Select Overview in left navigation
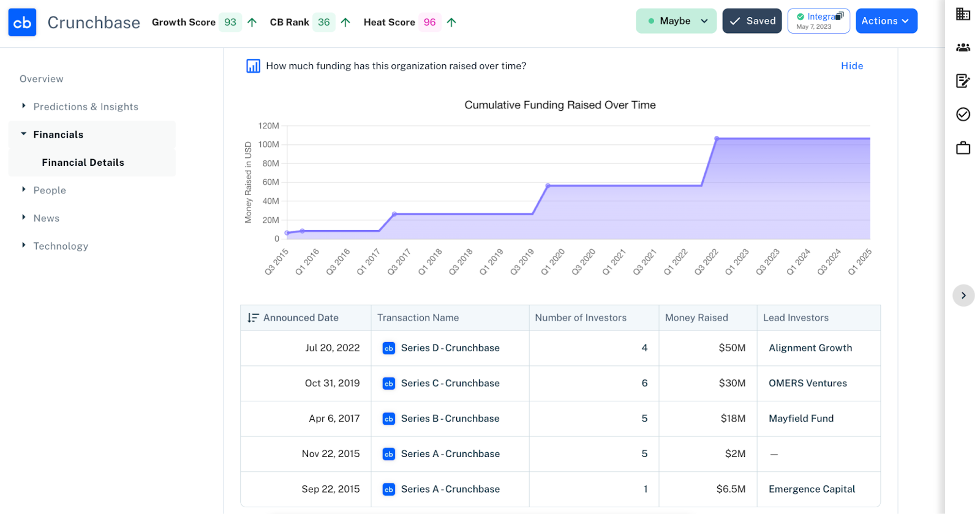980x514 pixels. [x=42, y=79]
